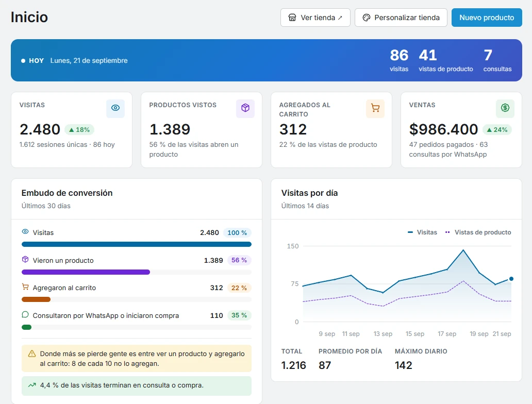This screenshot has height=404, width=532.
Task: Click Personalizar tienda button
Action: 401,18
